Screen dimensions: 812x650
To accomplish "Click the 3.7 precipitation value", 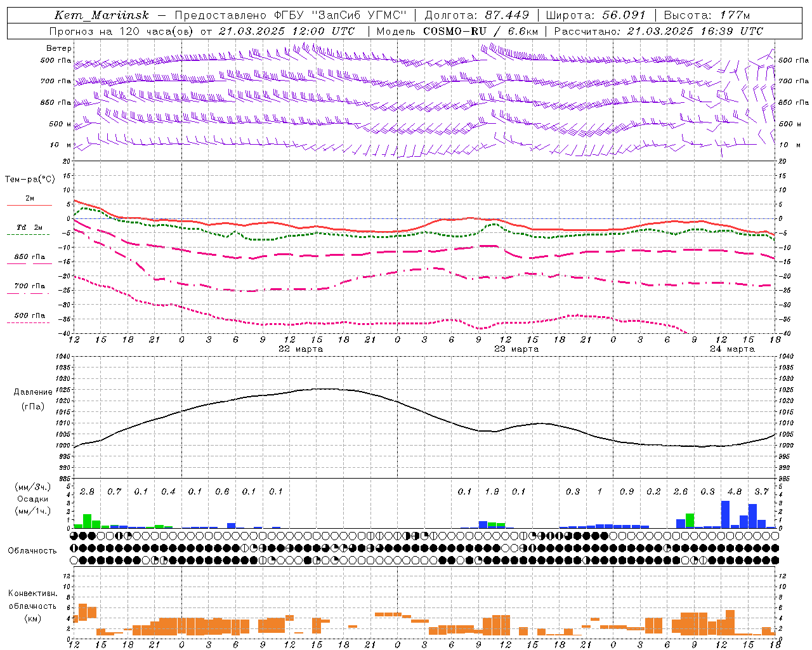I will point(762,492).
